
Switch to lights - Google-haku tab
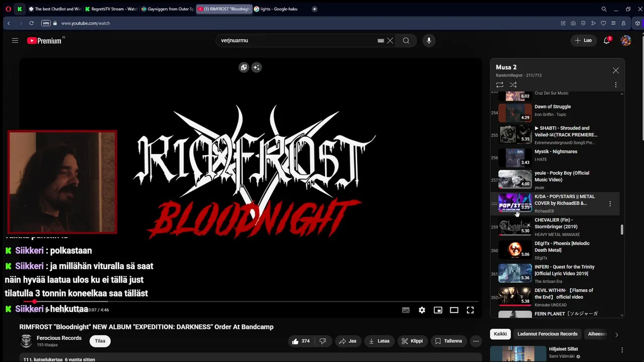click(280, 9)
